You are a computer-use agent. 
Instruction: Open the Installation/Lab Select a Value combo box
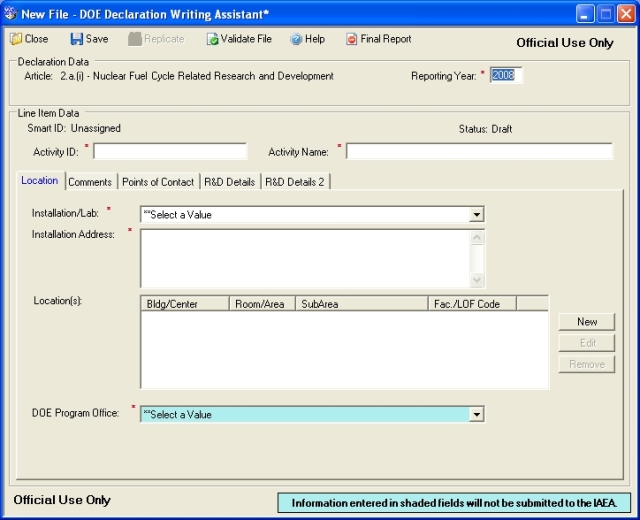pos(312,215)
